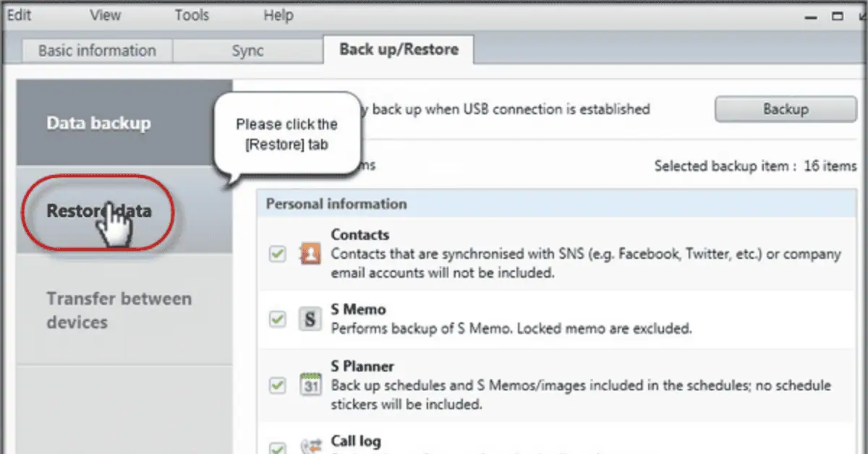Click the Backup button

[x=785, y=108]
